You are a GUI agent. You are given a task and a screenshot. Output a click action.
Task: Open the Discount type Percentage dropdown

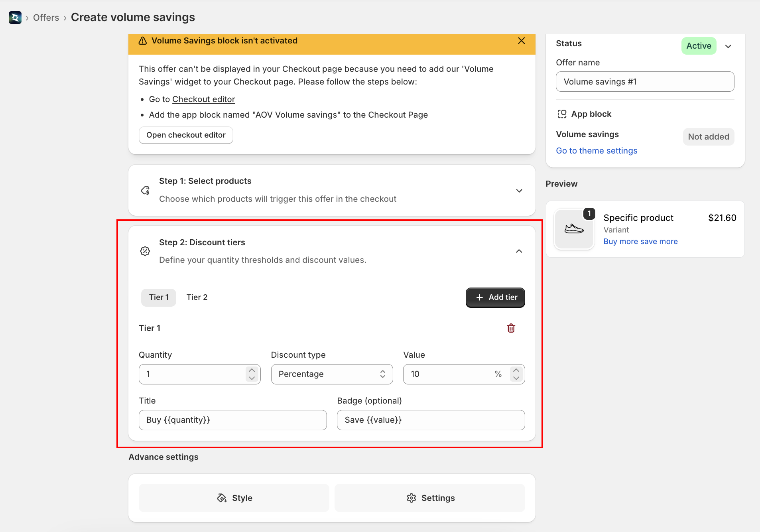point(332,374)
